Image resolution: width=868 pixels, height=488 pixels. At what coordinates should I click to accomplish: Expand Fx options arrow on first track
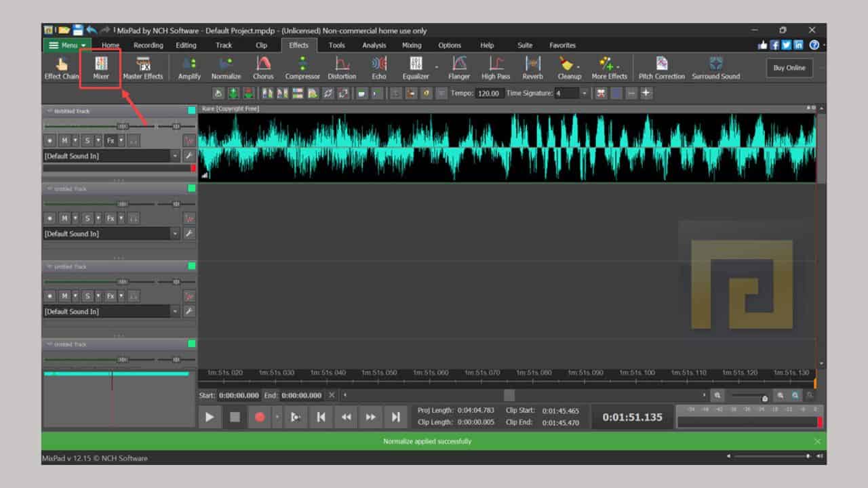121,140
